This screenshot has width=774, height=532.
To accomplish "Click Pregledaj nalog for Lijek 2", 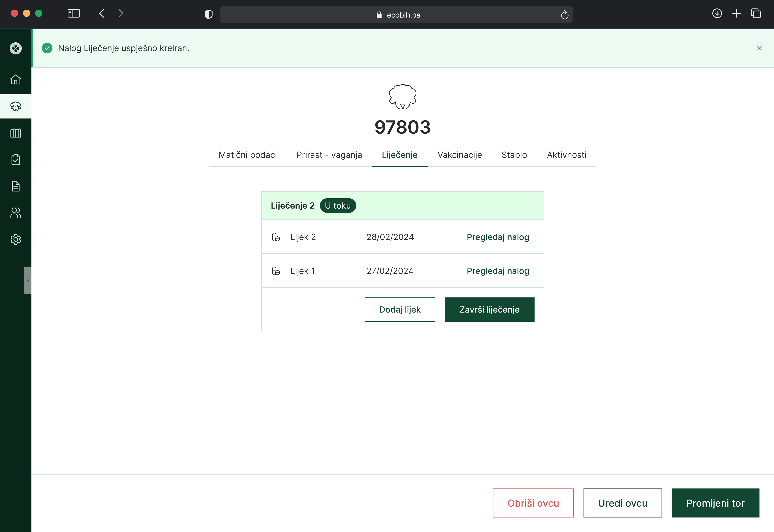I will click(498, 237).
